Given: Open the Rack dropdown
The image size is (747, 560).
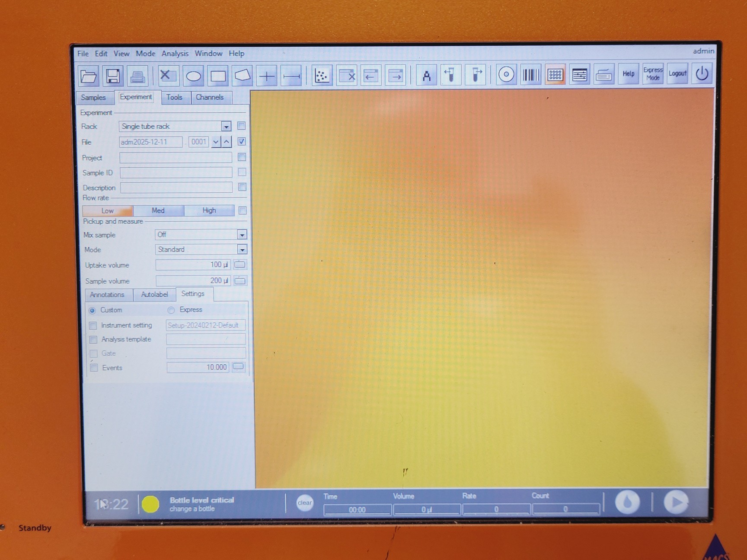Looking at the screenshot, I should pyautogui.click(x=226, y=126).
